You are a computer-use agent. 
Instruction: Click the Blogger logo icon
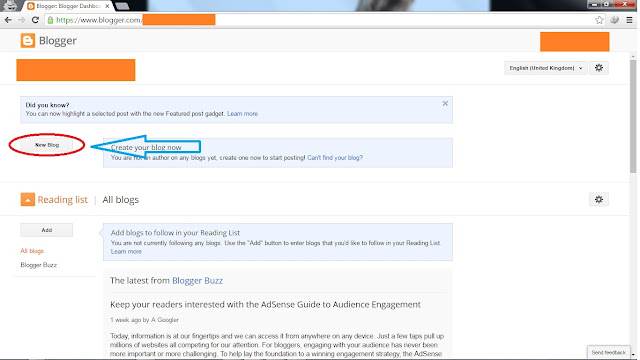[x=28, y=41]
